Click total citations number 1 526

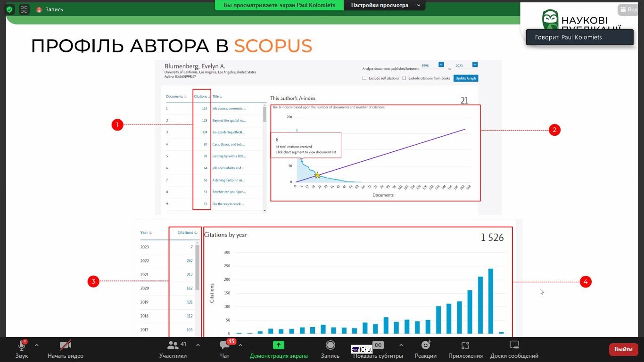[492, 238]
